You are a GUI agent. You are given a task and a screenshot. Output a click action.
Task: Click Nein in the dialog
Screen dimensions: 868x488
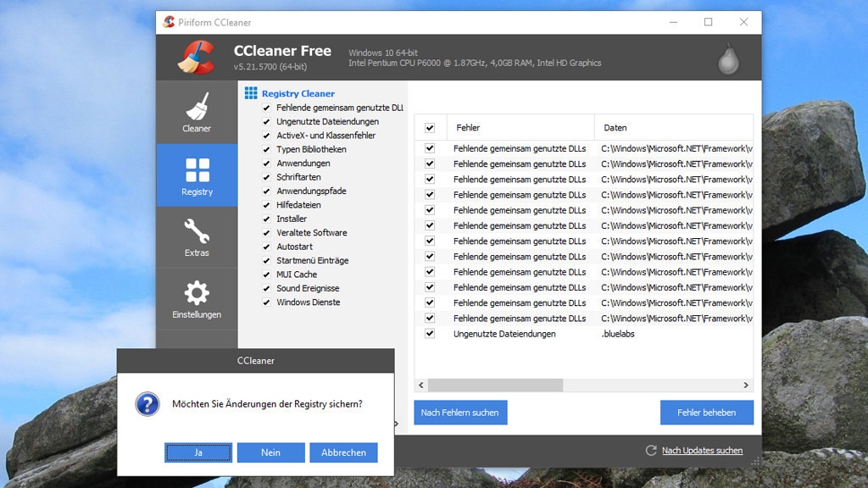tap(270, 452)
